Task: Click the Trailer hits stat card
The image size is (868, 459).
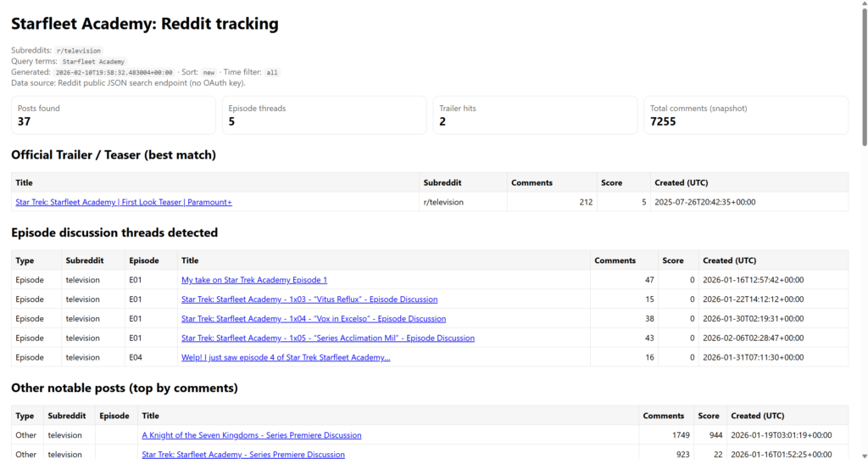Action: 535,115
